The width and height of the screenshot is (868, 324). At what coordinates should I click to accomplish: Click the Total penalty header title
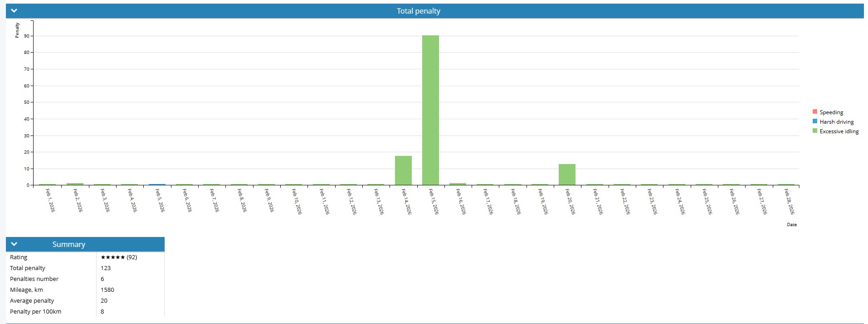pyautogui.click(x=418, y=11)
